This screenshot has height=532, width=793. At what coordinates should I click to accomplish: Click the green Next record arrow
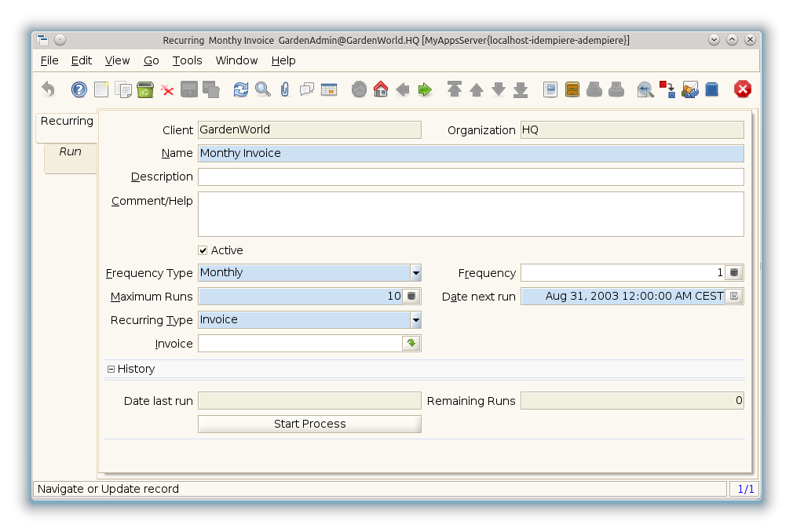click(x=425, y=89)
